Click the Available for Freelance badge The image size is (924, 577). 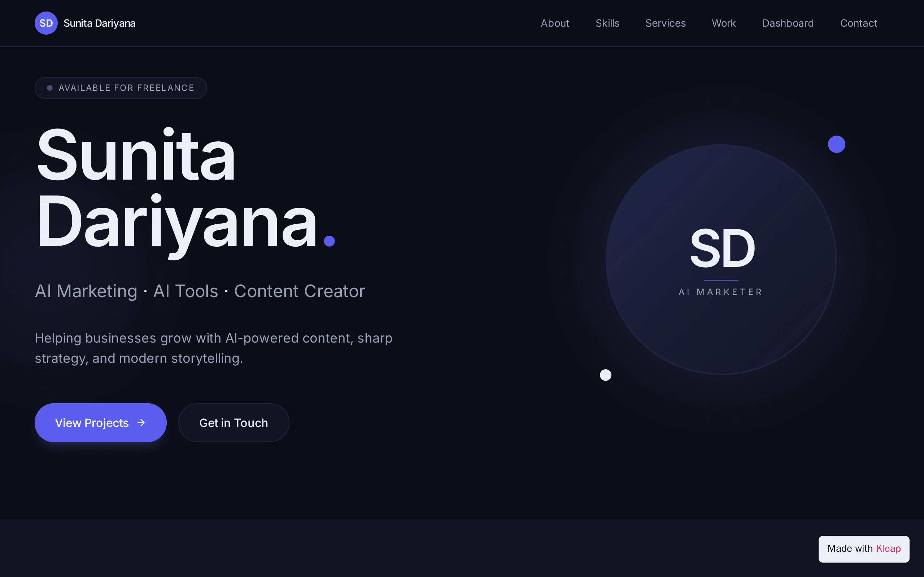[x=121, y=88]
